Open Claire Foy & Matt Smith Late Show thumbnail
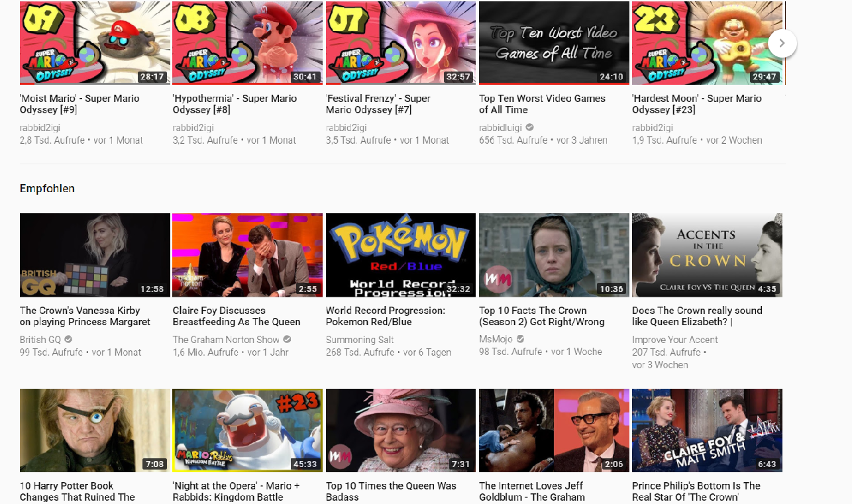The height and width of the screenshot is (504, 852). (x=707, y=430)
